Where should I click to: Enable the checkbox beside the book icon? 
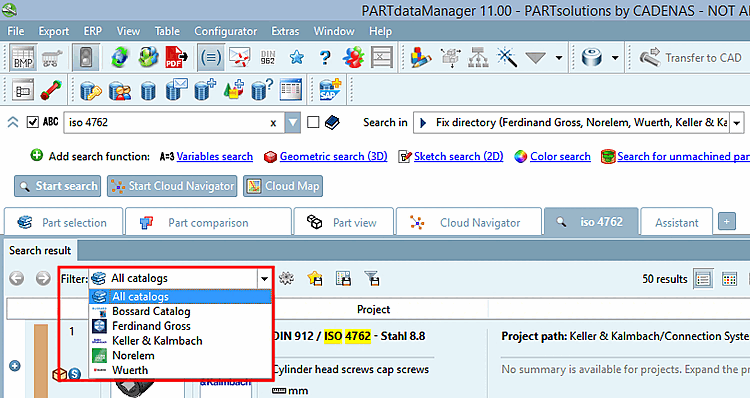(313, 122)
